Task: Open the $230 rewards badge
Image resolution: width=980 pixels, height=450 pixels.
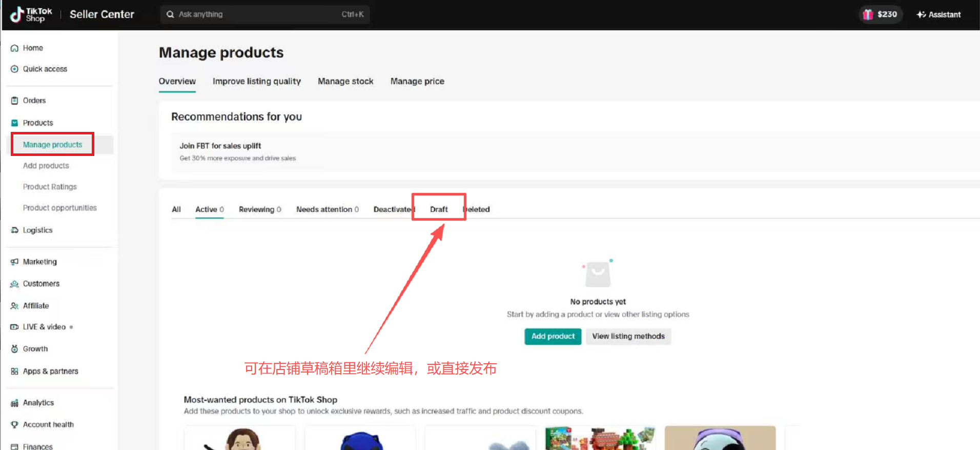Action: 880,14
